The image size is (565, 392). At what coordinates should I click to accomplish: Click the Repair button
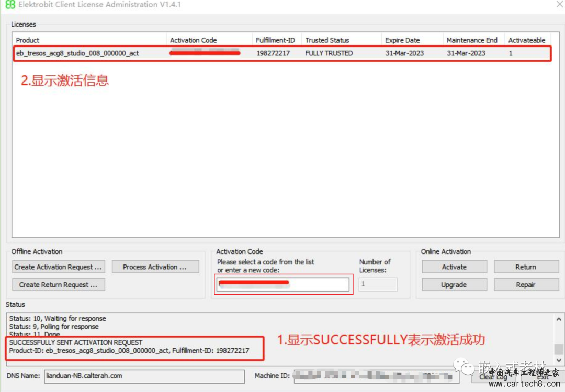[526, 284]
